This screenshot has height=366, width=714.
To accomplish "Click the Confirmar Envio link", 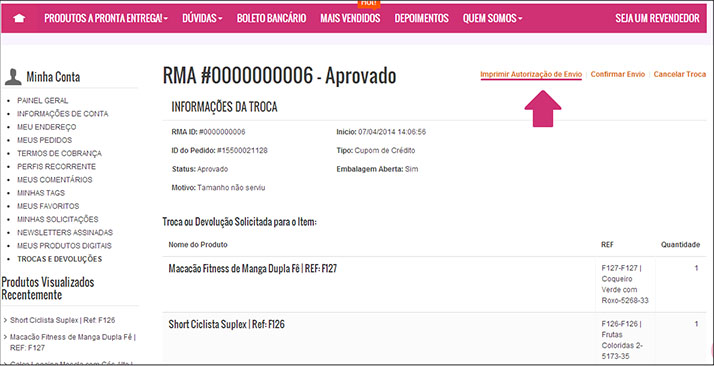I will tap(618, 74).
